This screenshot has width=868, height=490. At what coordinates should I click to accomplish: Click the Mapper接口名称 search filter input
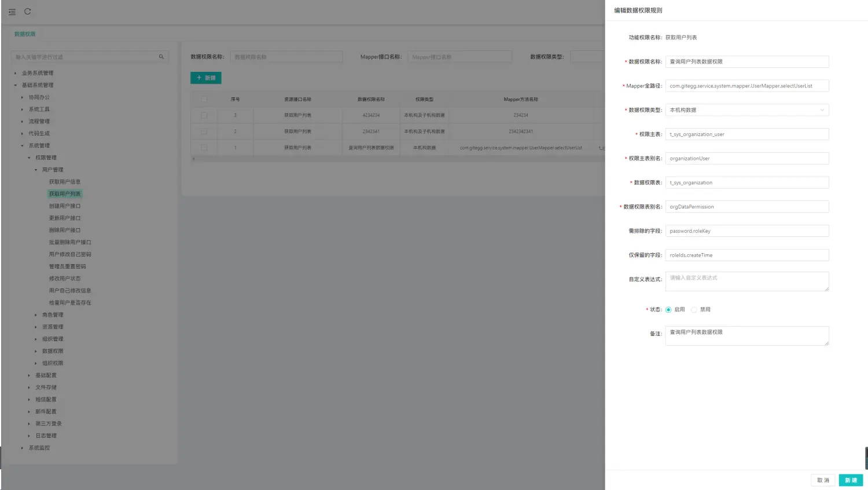point(460,57)
